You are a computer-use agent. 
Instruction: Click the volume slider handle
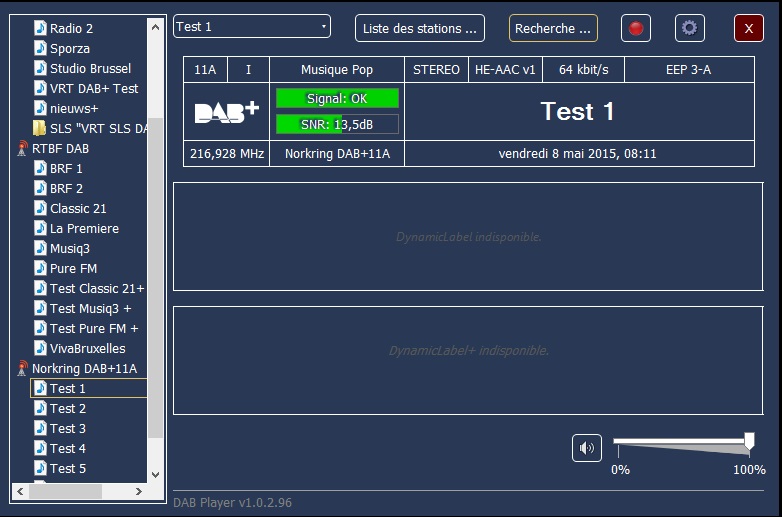[x=749, y=442]
